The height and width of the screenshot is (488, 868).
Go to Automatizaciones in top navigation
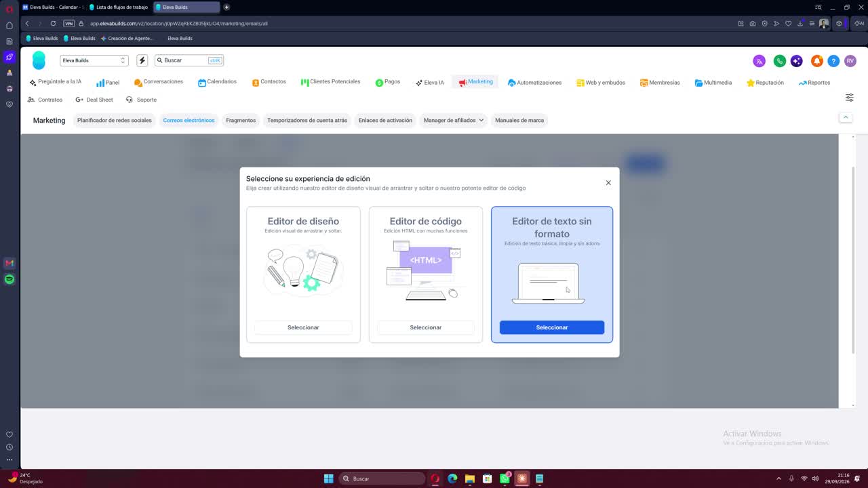pyautogui.click(x=534, y=83)
